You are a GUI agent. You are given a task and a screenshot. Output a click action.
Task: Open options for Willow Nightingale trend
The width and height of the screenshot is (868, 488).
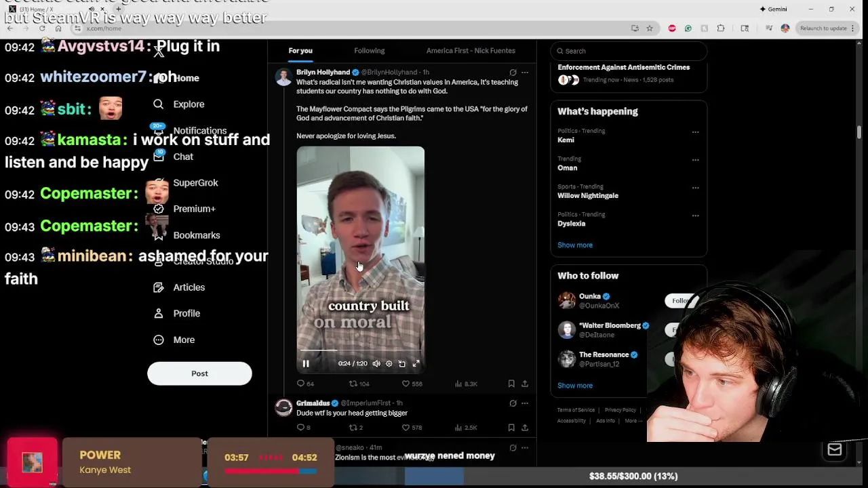click(x=695, y=188)
